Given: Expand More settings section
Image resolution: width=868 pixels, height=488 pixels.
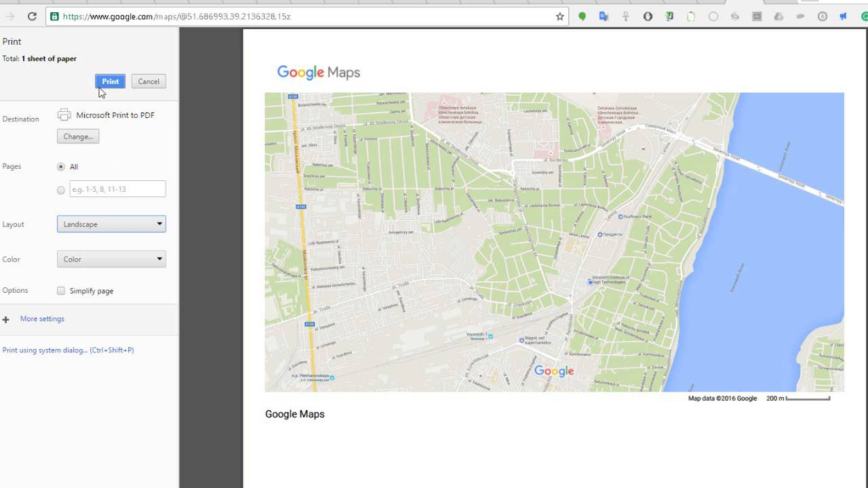Looking at the screenshot, I should tap(41, 319).
